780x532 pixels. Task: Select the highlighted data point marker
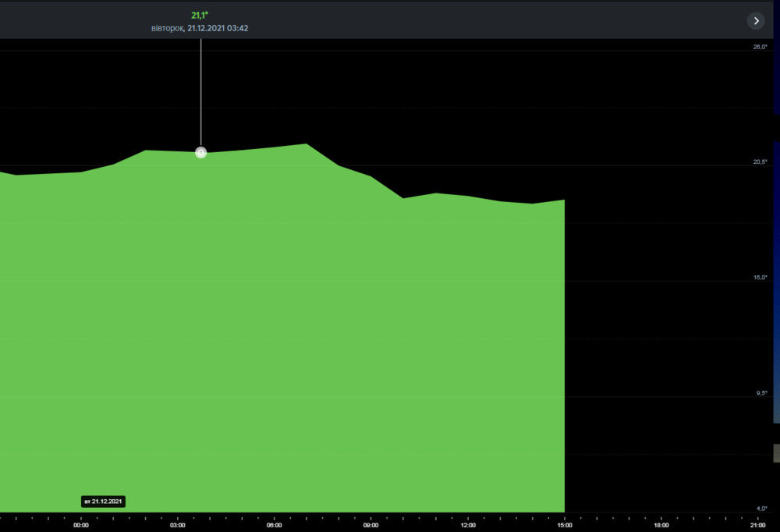click(201, 153)
